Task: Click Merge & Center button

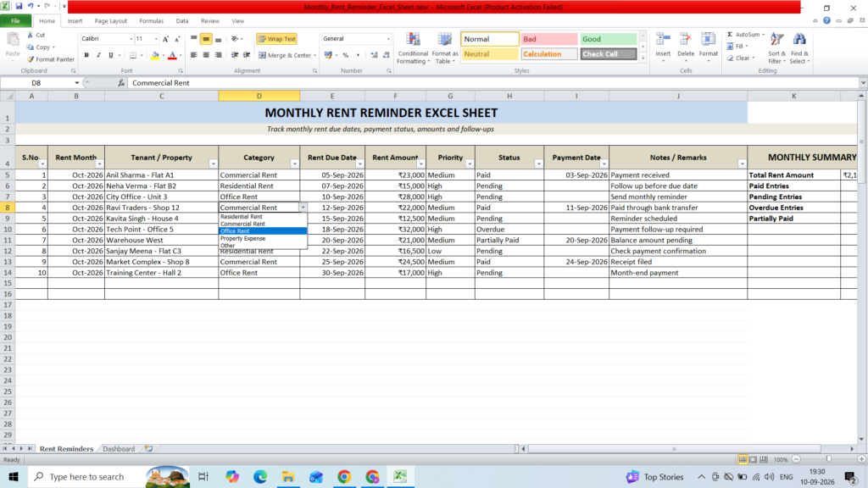Action: pyautogui.click(x=287, y=55)
